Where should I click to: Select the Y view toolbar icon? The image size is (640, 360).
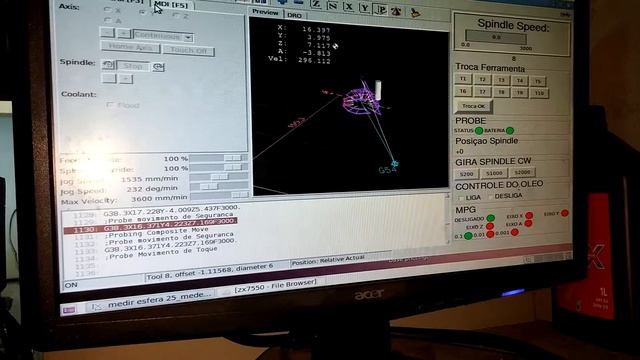click(364, 8)
